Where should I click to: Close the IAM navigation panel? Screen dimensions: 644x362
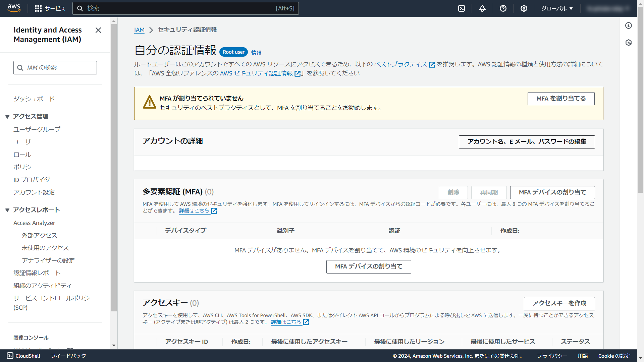click(98, 30)
